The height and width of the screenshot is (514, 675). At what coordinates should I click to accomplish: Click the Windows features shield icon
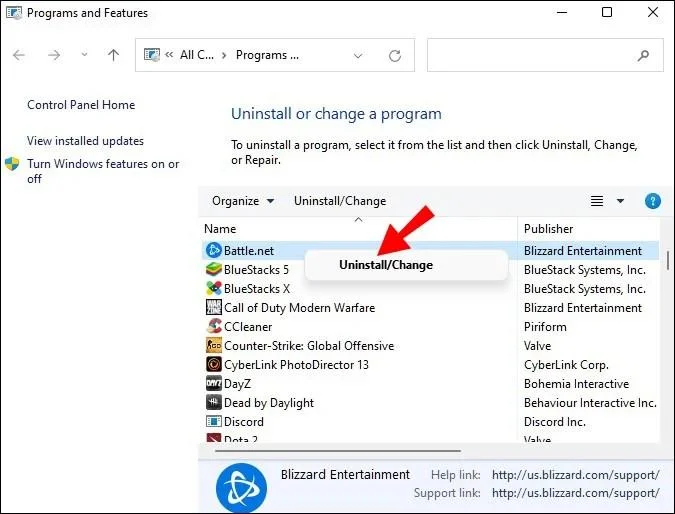(12, 164)
